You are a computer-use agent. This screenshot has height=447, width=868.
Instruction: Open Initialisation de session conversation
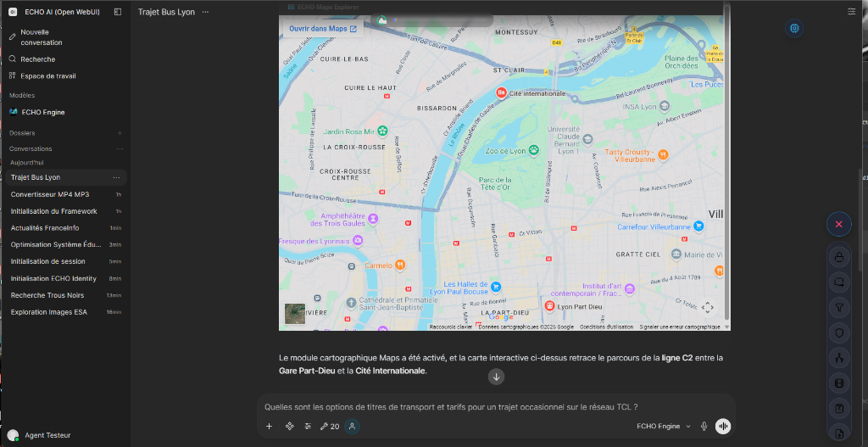click(65, 261)
